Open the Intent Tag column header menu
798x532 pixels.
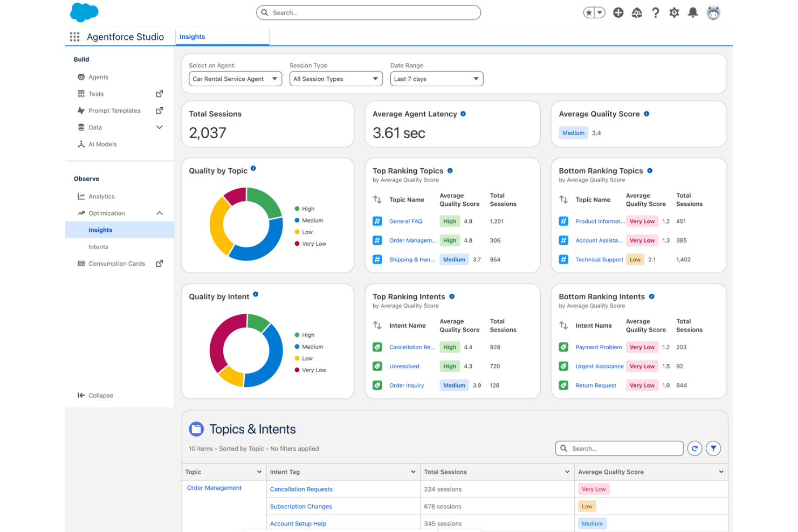(x=414, y=472)
